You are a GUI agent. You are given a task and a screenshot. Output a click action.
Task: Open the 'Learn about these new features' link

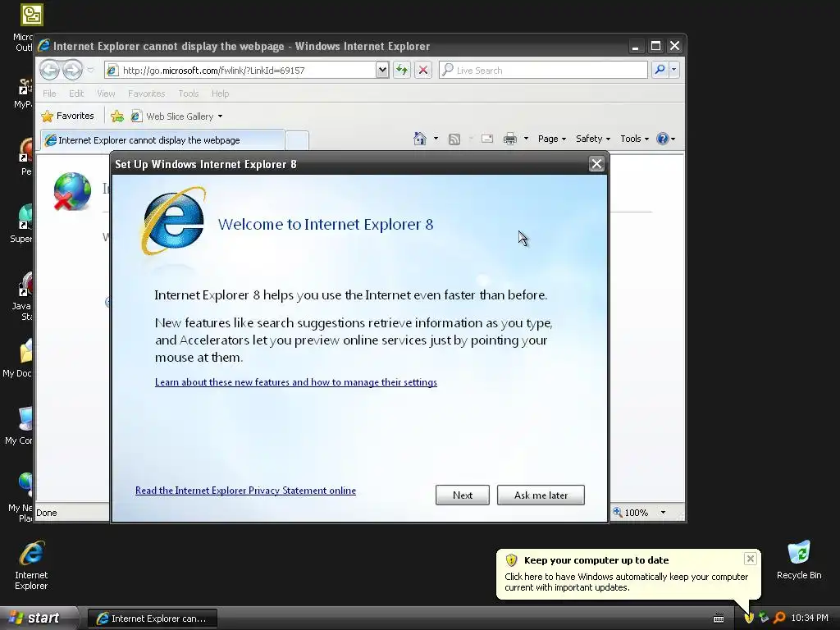coord(295,382)
